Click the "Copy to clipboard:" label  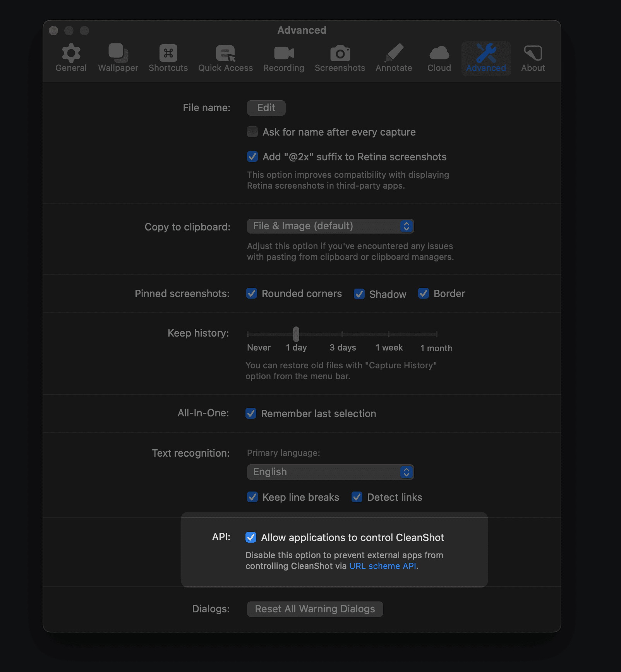[x=187, y=227]
